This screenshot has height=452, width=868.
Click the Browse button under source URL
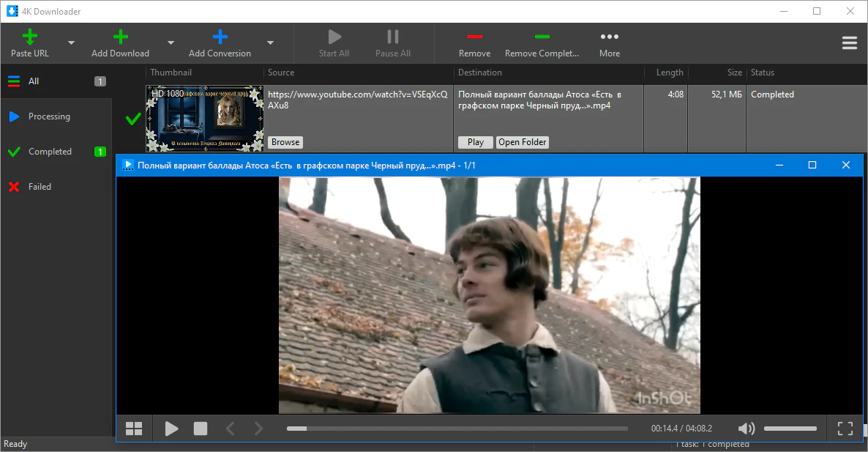[x=285, y=142]
